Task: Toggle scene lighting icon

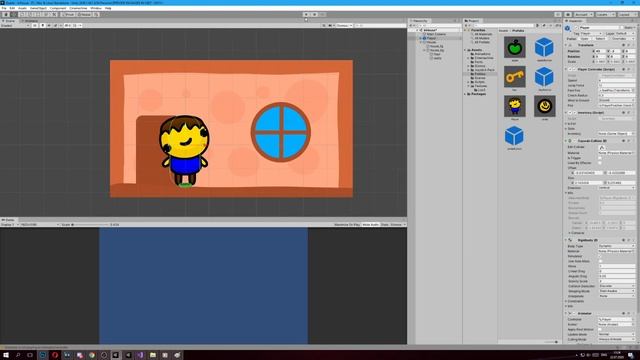Action: (42, 25)
